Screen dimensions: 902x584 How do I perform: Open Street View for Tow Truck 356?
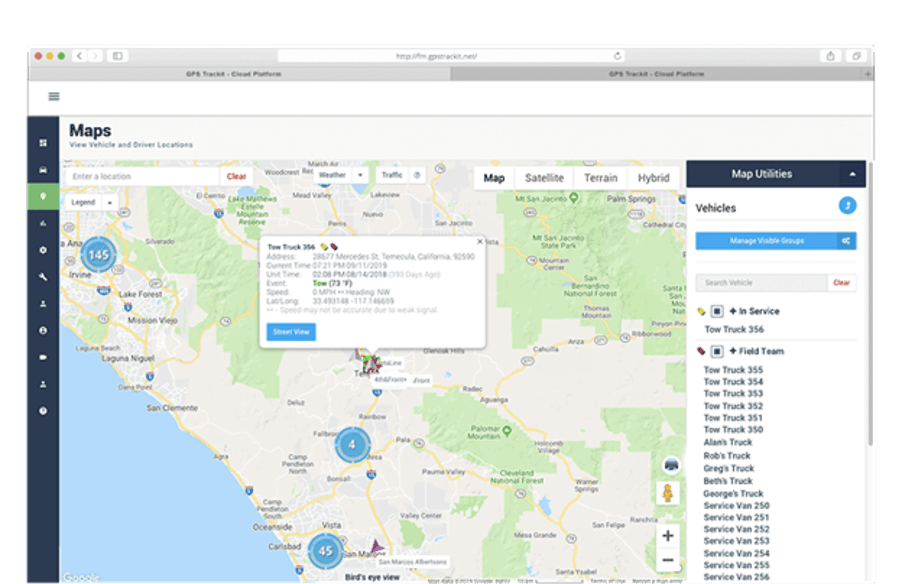(x=291, y=332)
